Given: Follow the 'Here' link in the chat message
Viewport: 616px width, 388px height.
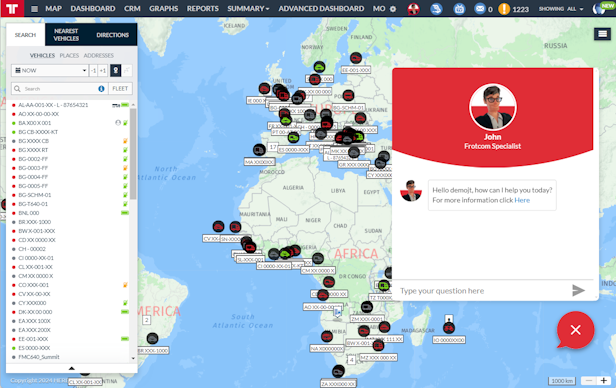Looking at the screenshot, I should click(522, 200).
